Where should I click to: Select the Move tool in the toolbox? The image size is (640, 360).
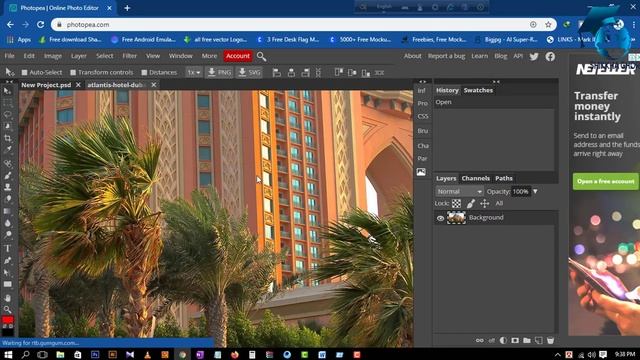coord(7,91)
